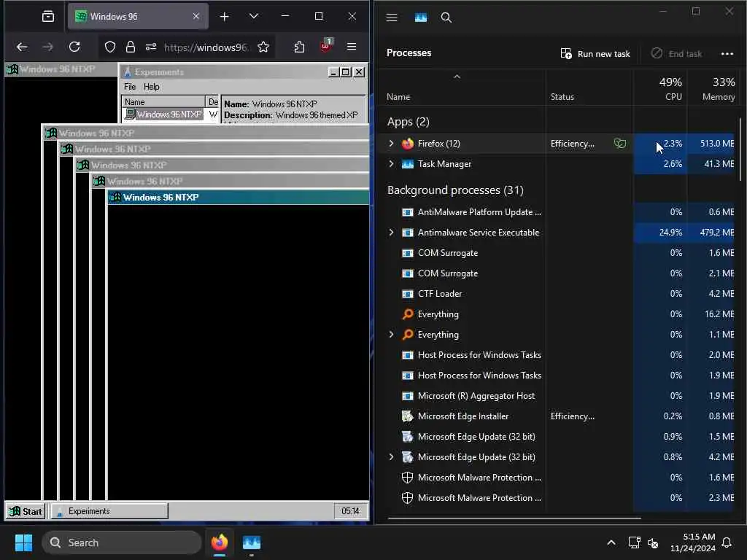Open the list all tabs dropdown

click(x=253, y=17)
